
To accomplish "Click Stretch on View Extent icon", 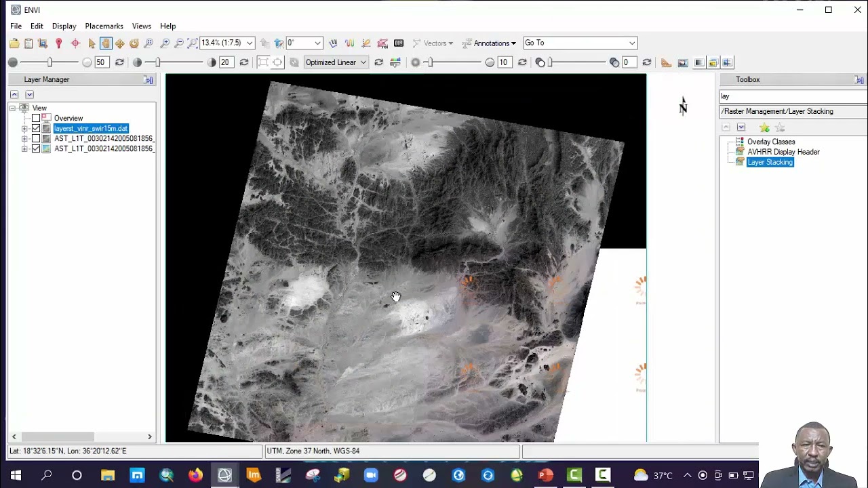I will coord(277,62).
